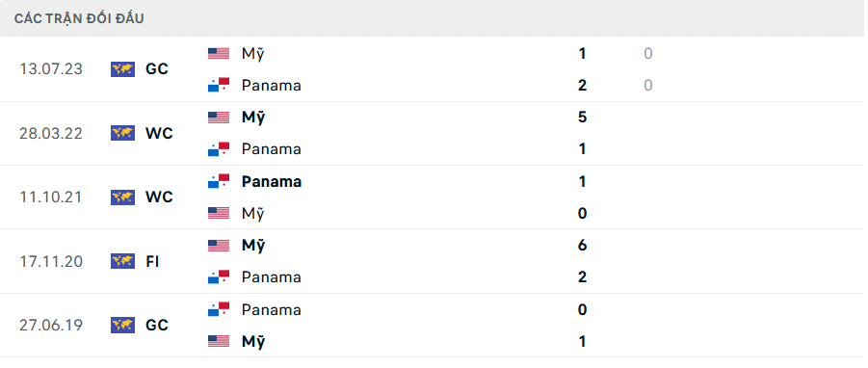The image size is (868, 368).
Task: Click the Panama flag in the 13.07.23 match
Action: pos(219,85)
